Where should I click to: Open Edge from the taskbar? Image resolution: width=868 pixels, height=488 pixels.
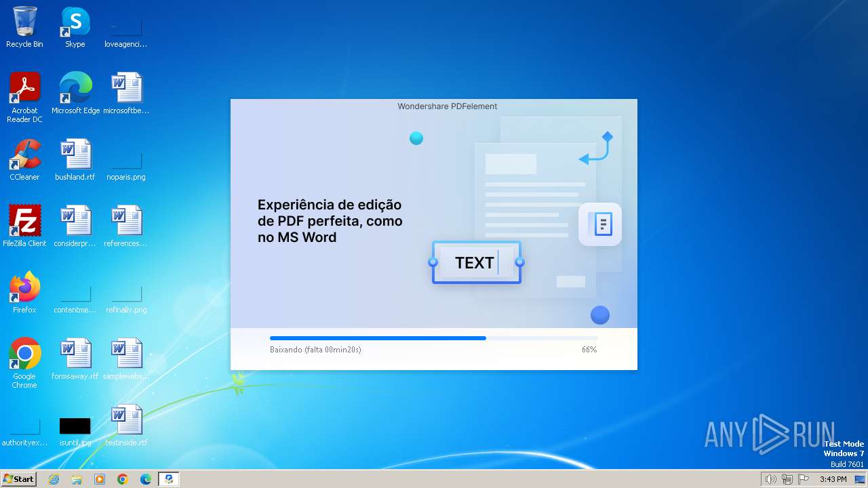[146, 479]
